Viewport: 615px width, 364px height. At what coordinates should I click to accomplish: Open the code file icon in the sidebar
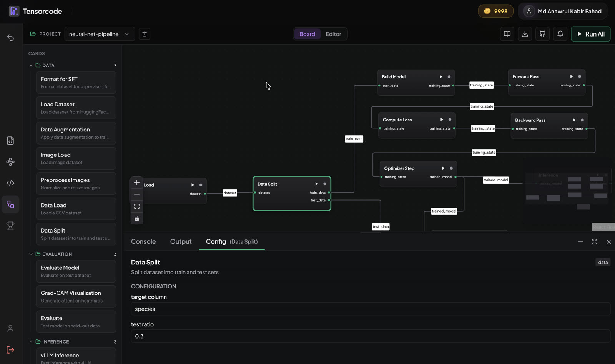pyautogui.click(x=10, y=141)
